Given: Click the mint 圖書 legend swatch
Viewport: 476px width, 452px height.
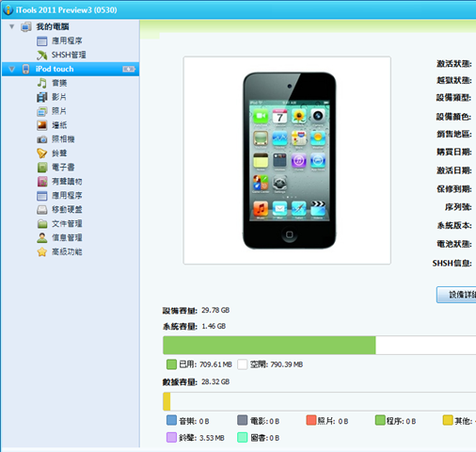Looking at the screenshot, I should [x=243, y=437].
